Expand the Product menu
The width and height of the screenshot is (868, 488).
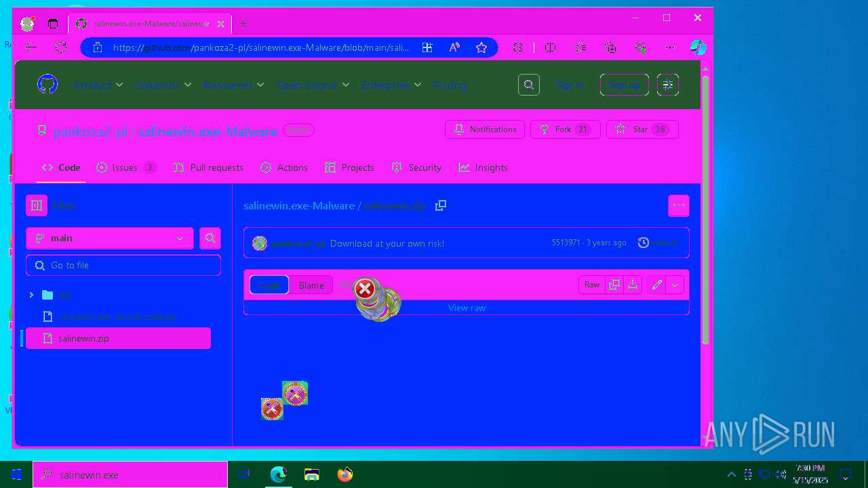(99, 85)
